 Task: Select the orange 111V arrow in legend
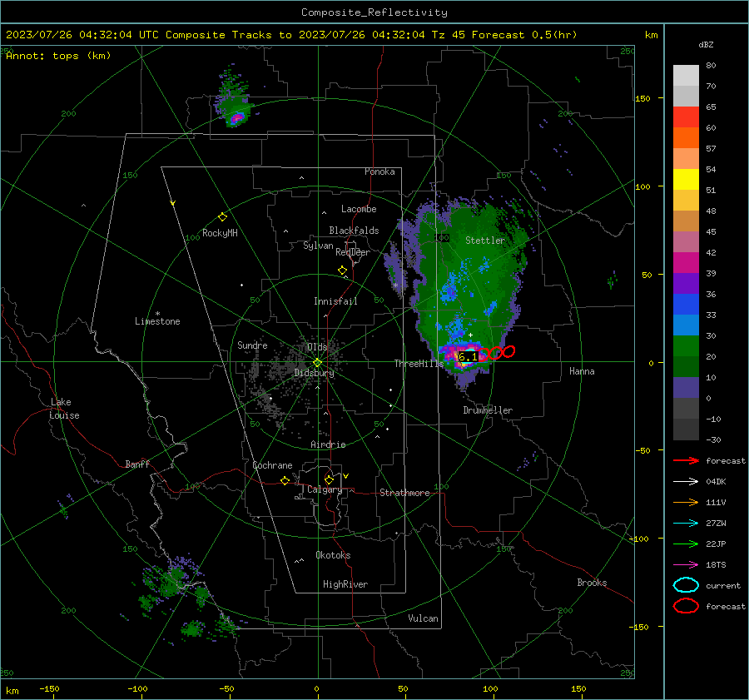(686, 502)
